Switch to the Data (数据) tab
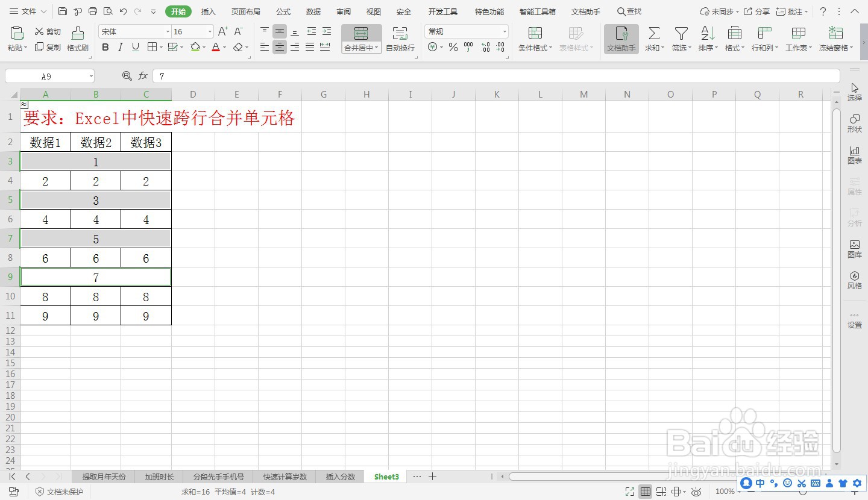This screenshot has height=500, width=868. pyautogui.click(x=313, y=11)
